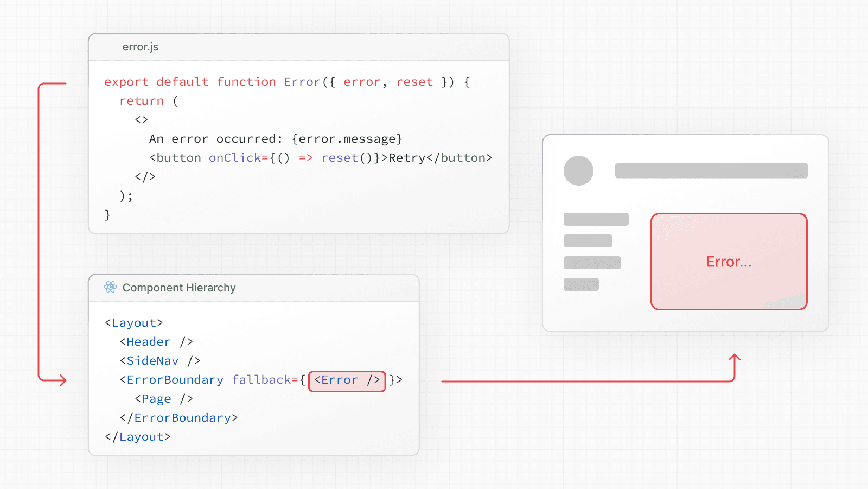Viewport: 868px width, 489px height.
Task: Click the fallback prop in ErrorBoundary
Action: click(261, 379)
